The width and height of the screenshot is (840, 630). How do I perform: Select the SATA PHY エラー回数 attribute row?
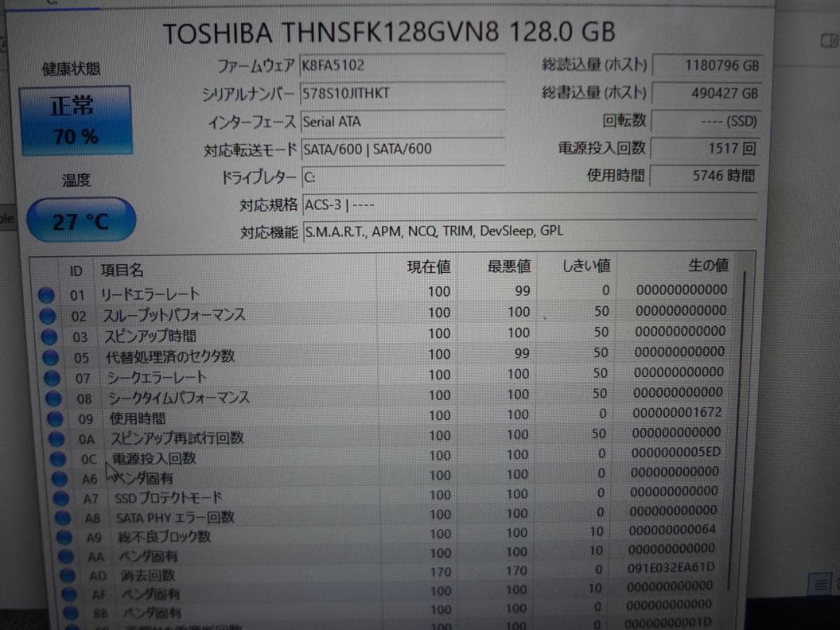[x=388, y=516]
